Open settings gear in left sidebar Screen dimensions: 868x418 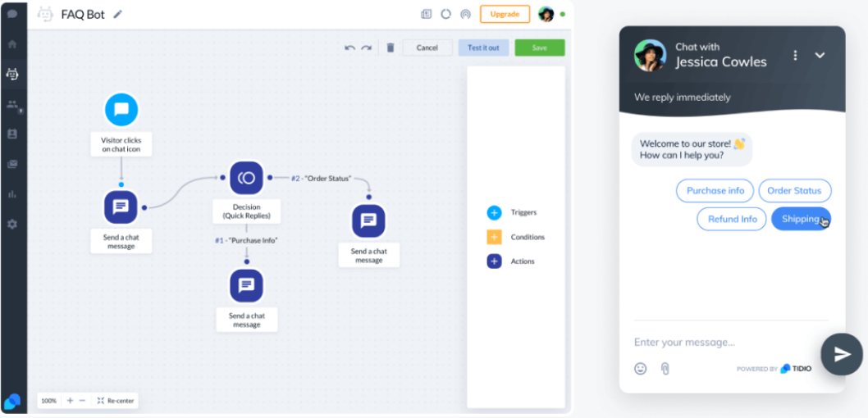12,224
